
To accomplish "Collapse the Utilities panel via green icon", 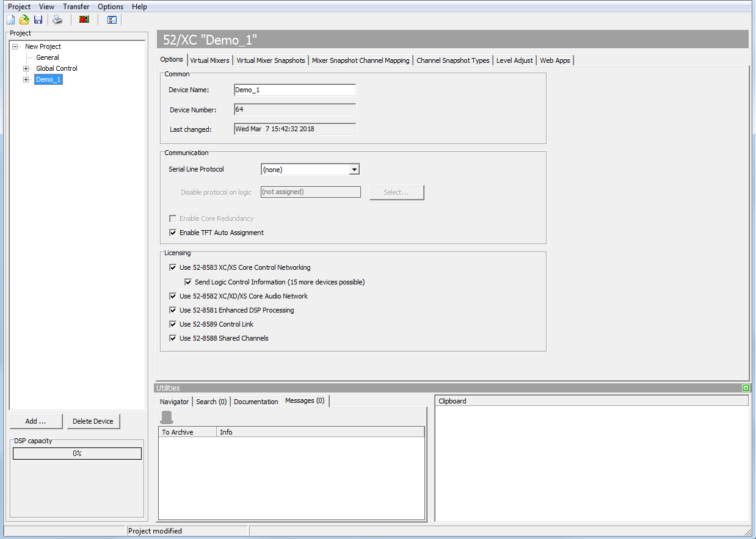I will 745,388.
